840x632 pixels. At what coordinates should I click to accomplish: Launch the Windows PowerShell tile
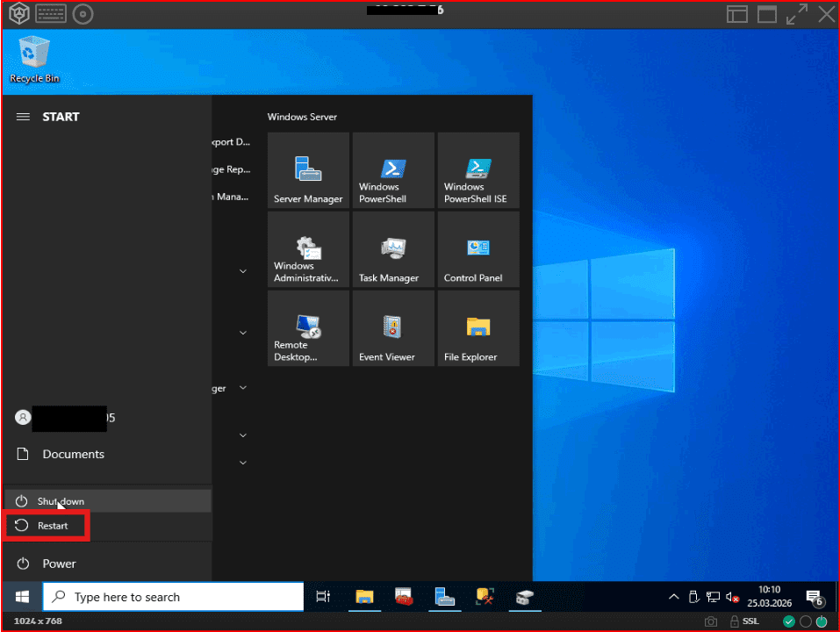click(393, 170)
